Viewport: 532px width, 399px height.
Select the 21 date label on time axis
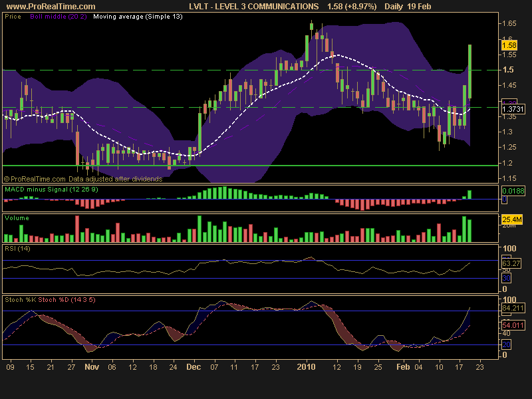tap(51, 367)
